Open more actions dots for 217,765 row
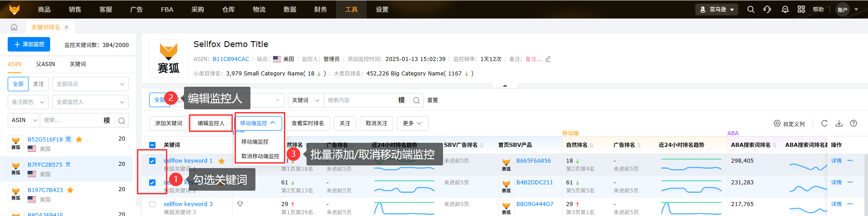This screenshot has width=868, height=216. click(850, 204)
